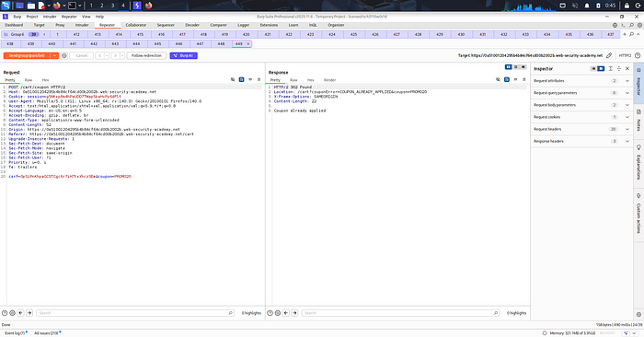Viewport: 644px width, 337px height.
Task: Open the terminal icon in the taskbar
Action: (x=72, y=6)
